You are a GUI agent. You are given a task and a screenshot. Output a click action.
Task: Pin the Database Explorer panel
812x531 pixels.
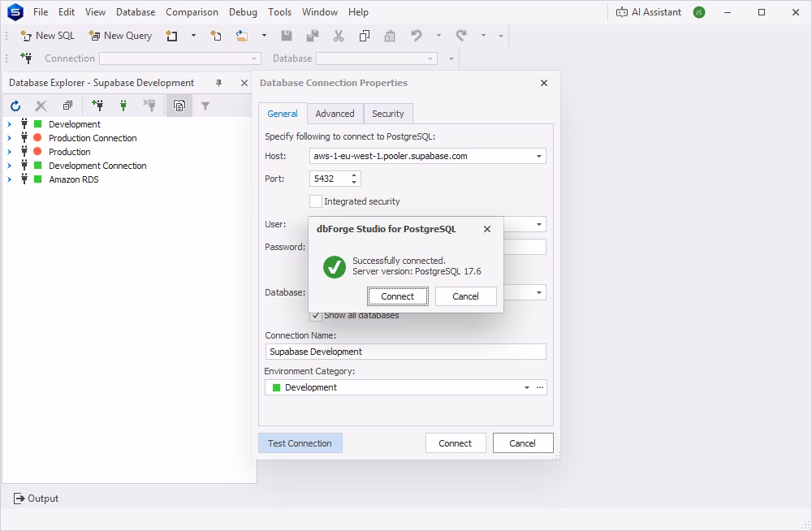point(219,83)
